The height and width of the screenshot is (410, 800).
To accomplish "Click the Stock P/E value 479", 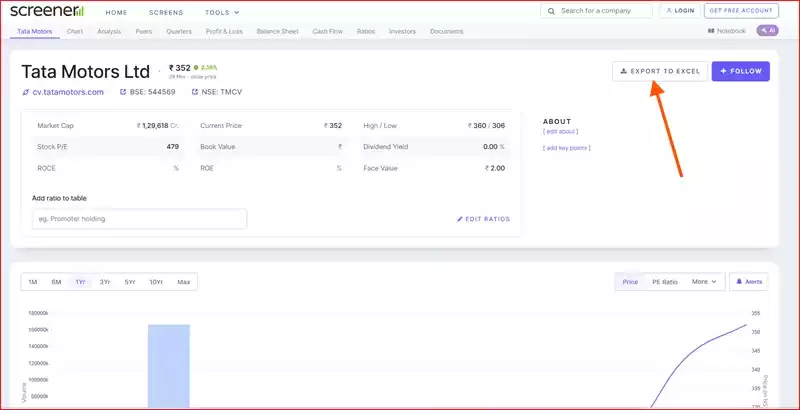I will (172, 147).
